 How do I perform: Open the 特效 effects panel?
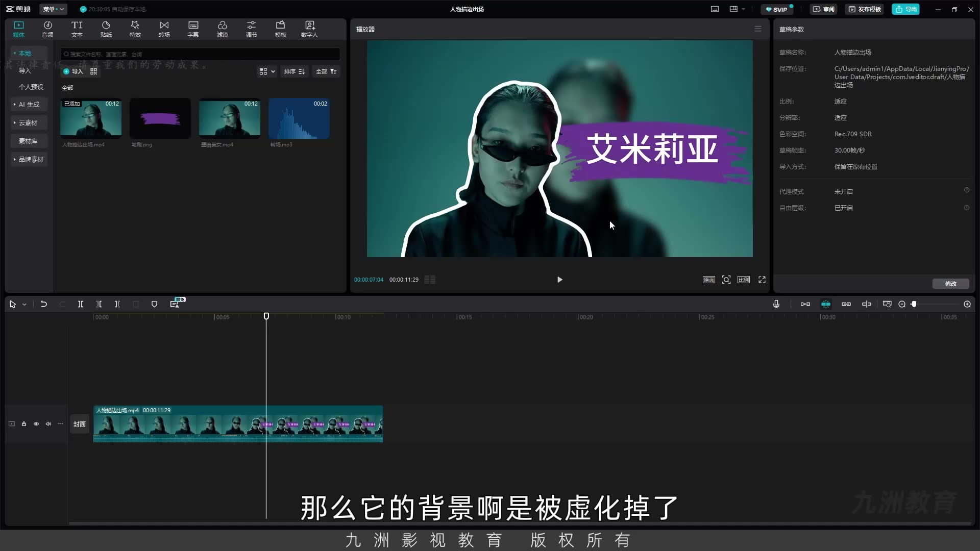pos(135,29)
